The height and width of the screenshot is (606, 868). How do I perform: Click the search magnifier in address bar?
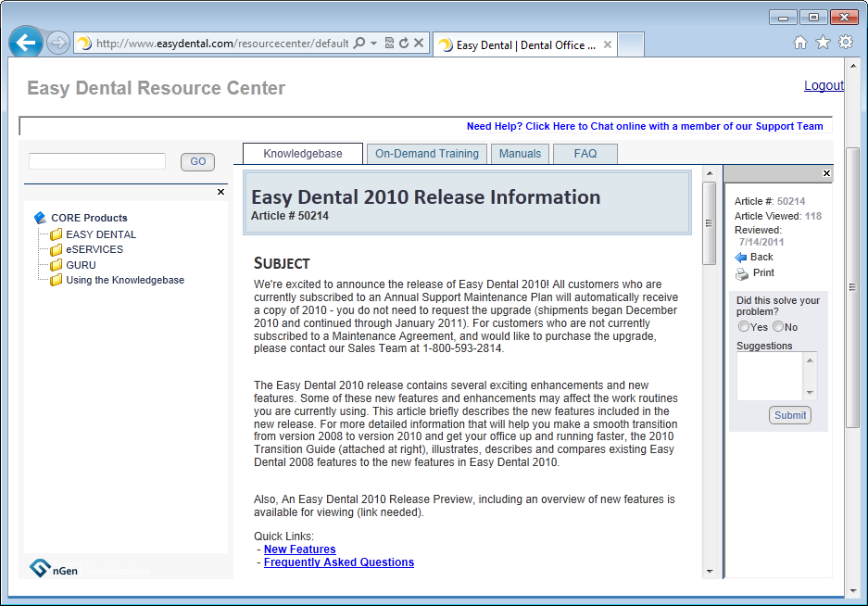tap(359, 43)
